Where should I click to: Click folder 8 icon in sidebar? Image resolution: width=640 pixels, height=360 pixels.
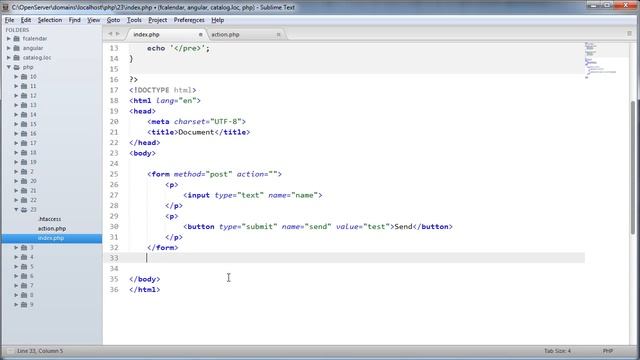coord(24,295)
